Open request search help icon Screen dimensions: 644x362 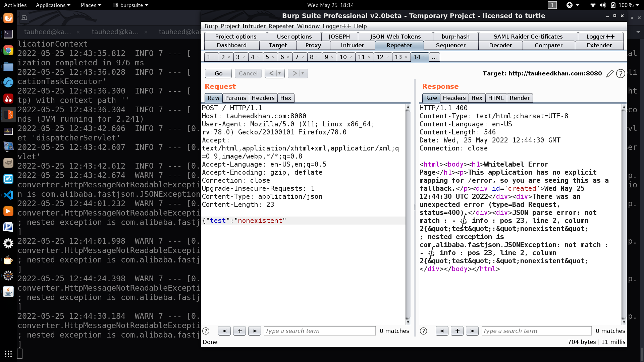click(206, 331)
